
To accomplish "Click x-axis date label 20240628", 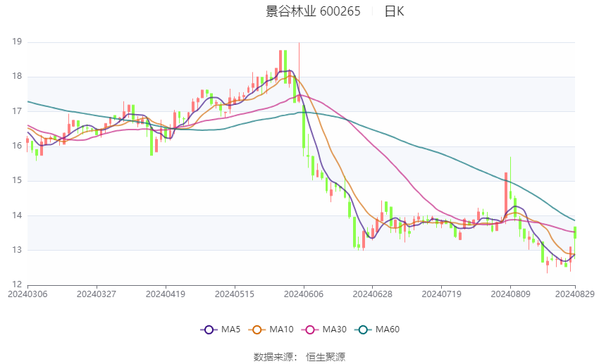I will 373,294.
